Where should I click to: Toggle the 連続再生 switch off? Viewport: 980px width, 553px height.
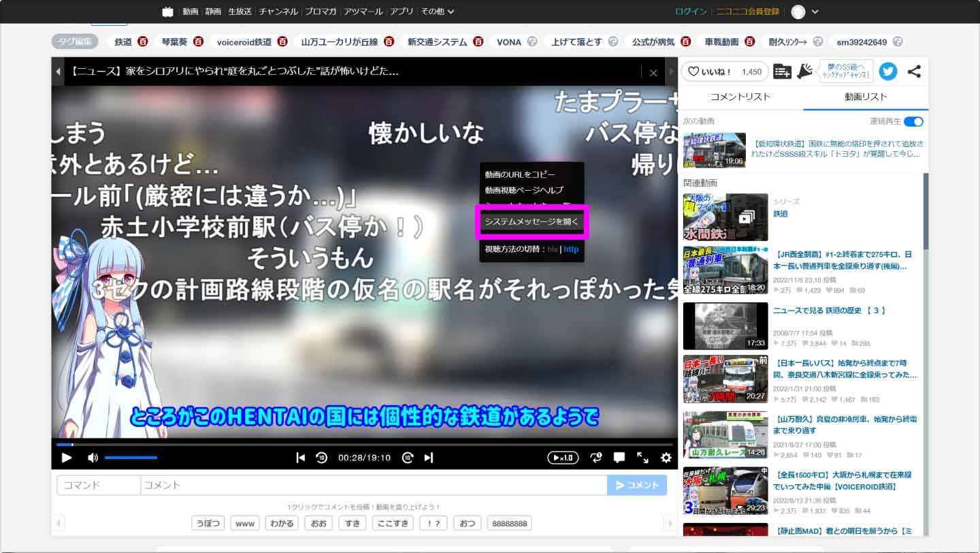click(x=913, y=121)
